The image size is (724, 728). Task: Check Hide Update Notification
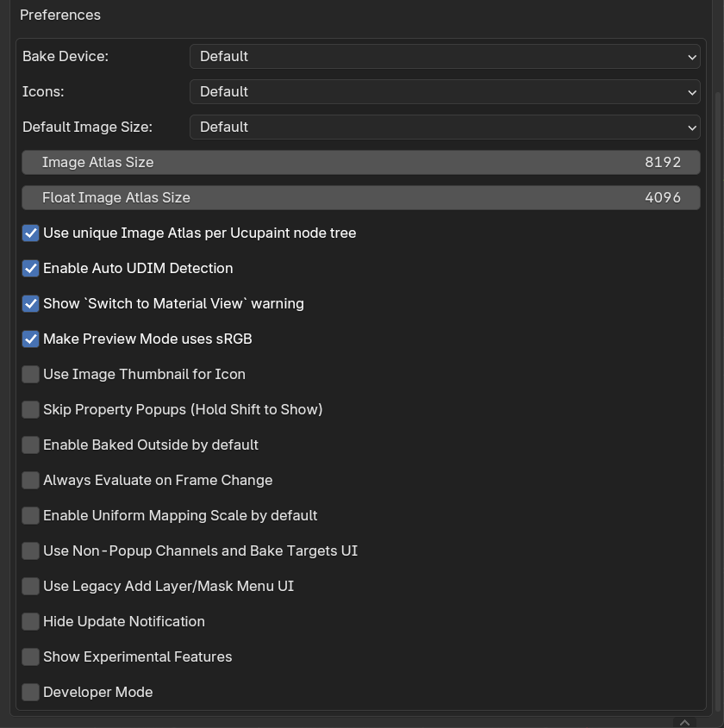(x=31, y=621)
